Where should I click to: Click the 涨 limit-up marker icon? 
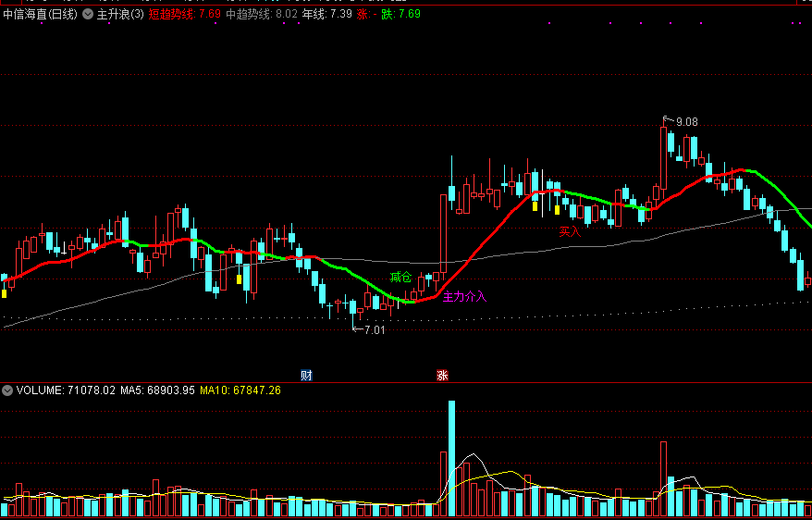[x=442, y=376]
